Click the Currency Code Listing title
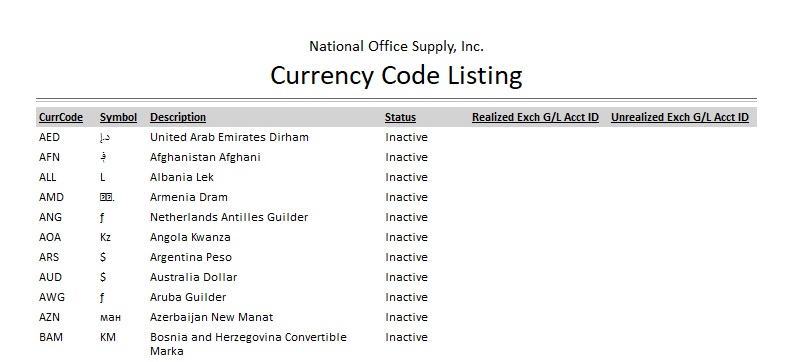Viewport: 789px width, 362px height. click(396, 76)
